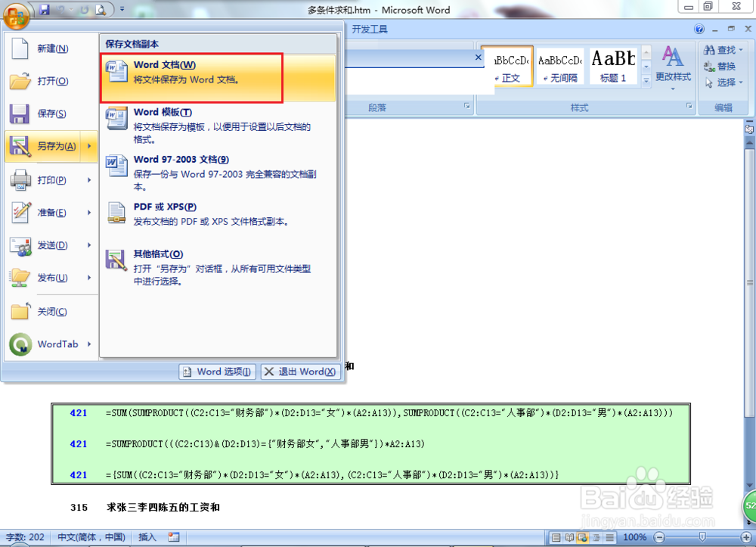Click the Print Preview icon next to Undo

tap(101, 8)
